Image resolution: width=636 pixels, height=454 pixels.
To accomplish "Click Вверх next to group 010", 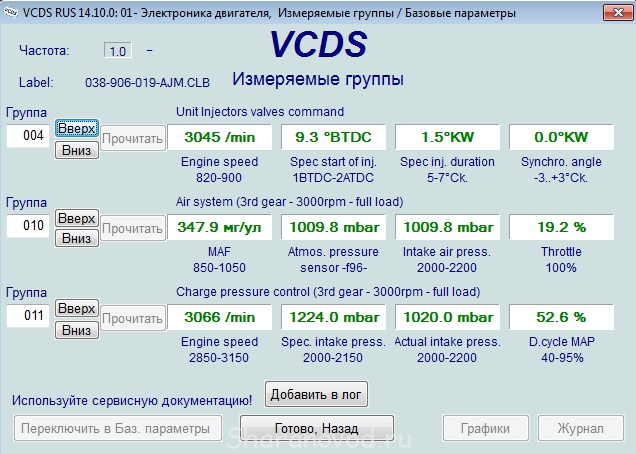I will click(76, 218).
